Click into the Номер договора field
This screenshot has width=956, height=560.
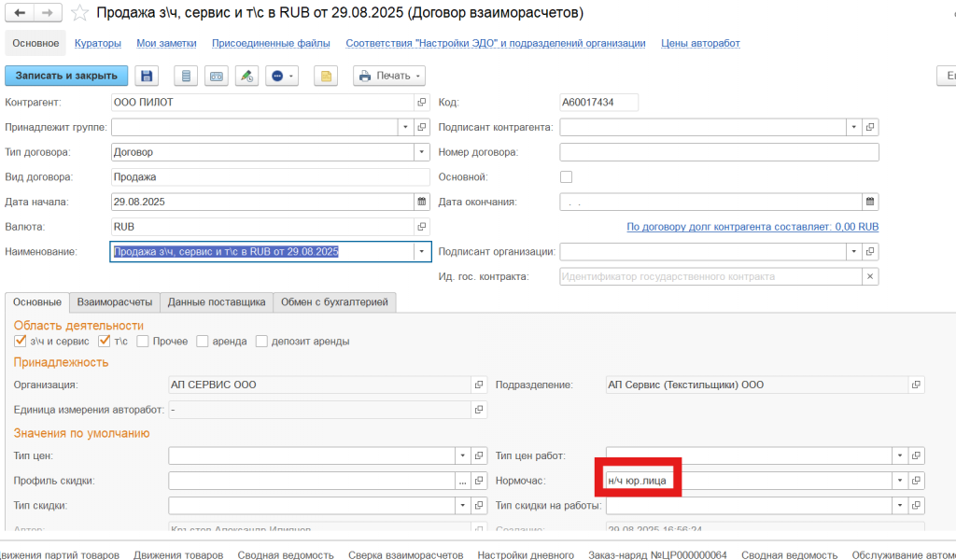[719, 152]
